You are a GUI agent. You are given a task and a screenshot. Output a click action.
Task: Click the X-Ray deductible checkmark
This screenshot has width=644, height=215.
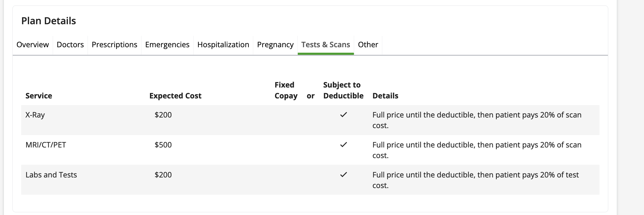coord(343,115)
